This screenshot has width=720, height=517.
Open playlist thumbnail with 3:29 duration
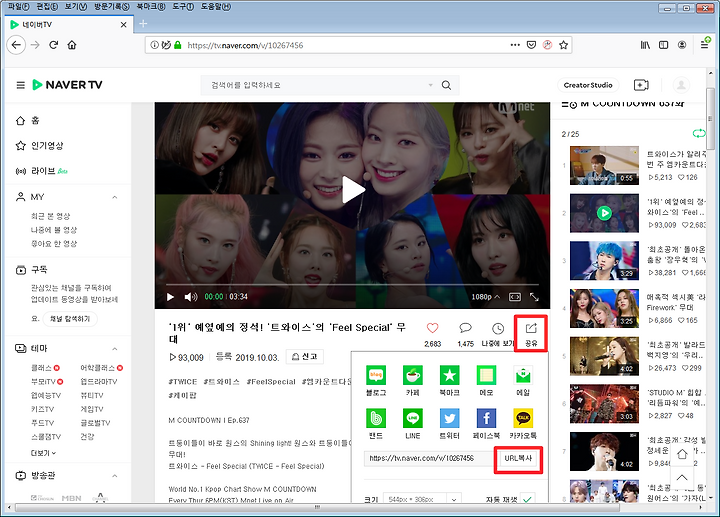pyautogui.click(x=604, y=260)
